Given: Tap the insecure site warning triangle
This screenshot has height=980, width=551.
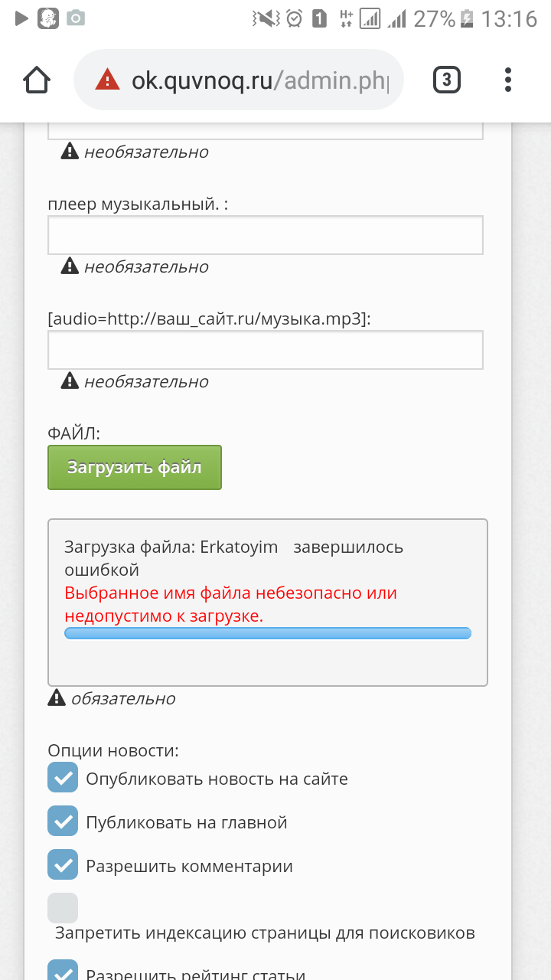Looking at the screenshot, I should (107, 80).
